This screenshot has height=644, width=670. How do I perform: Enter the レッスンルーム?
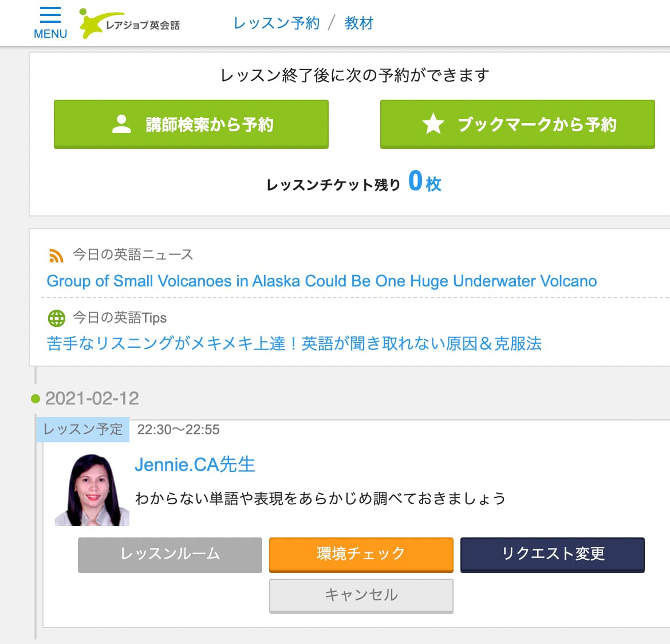point(170,555)
